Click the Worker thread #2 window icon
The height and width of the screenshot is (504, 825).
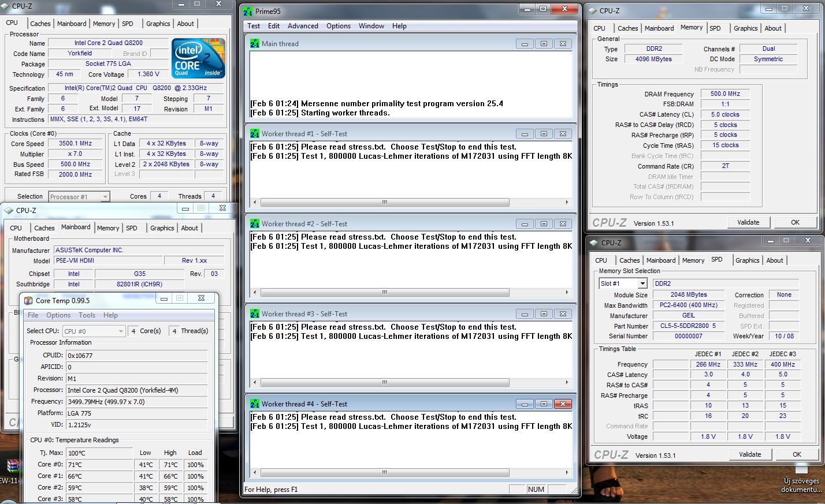[255, 223]
